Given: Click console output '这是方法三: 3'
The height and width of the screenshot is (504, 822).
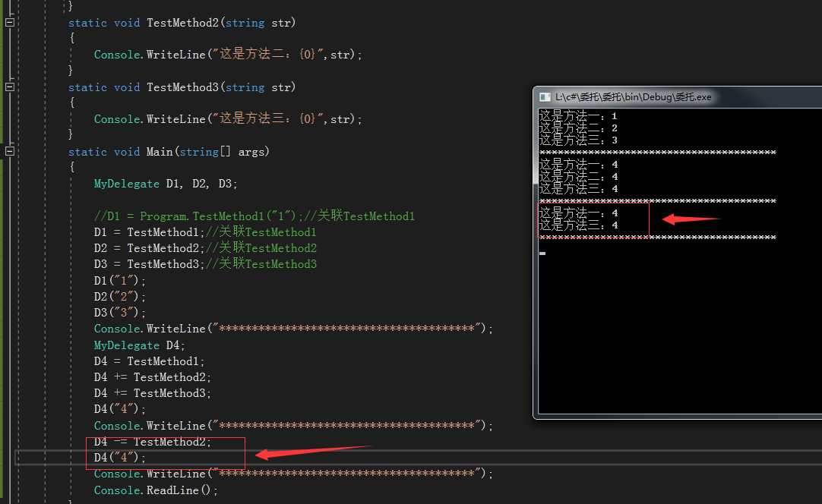Looking at the screenshot, I should [578, 140].
